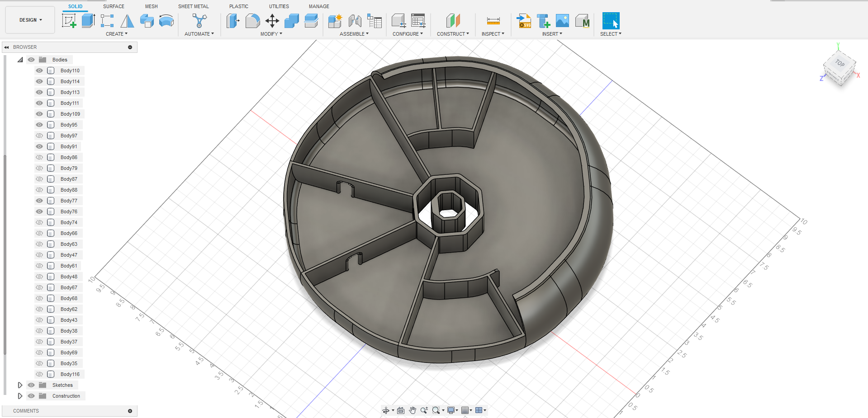Click the Insert Canvas image icon
Viewport: 868px width, 418px height.
(562, 21)
